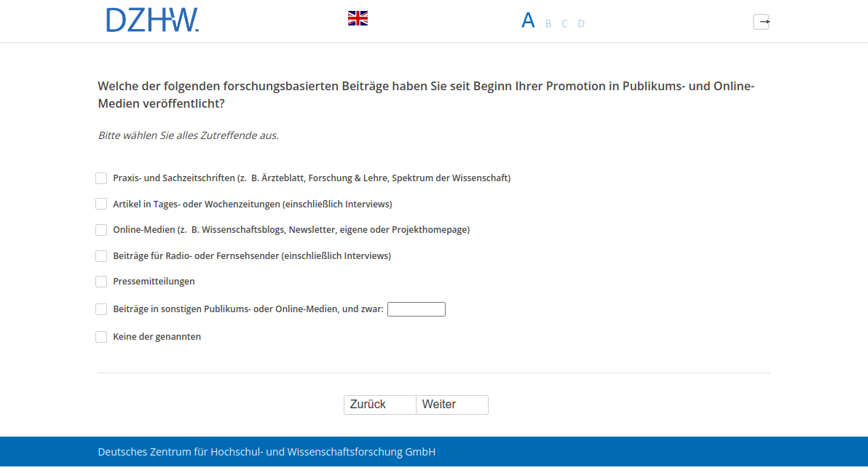This screenshot has height=473, width=868.
Task: Select section indicator D
Action: pyautogui.click(x=581, y=23)
